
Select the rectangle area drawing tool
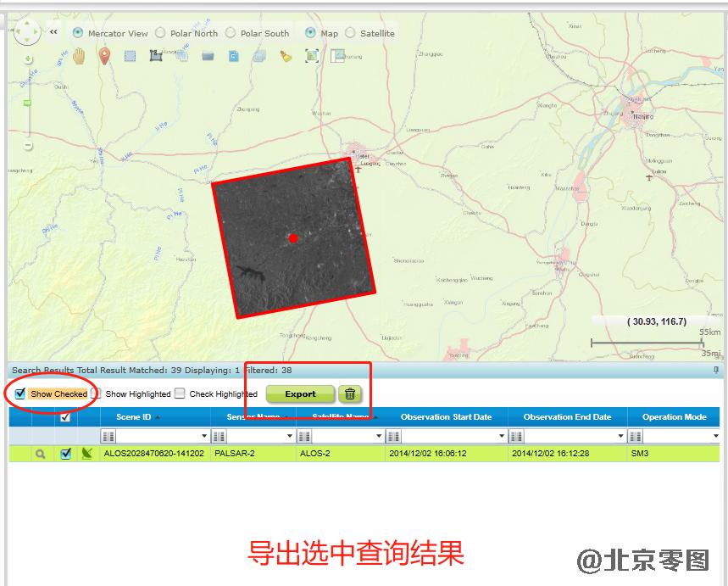[130, 56]
